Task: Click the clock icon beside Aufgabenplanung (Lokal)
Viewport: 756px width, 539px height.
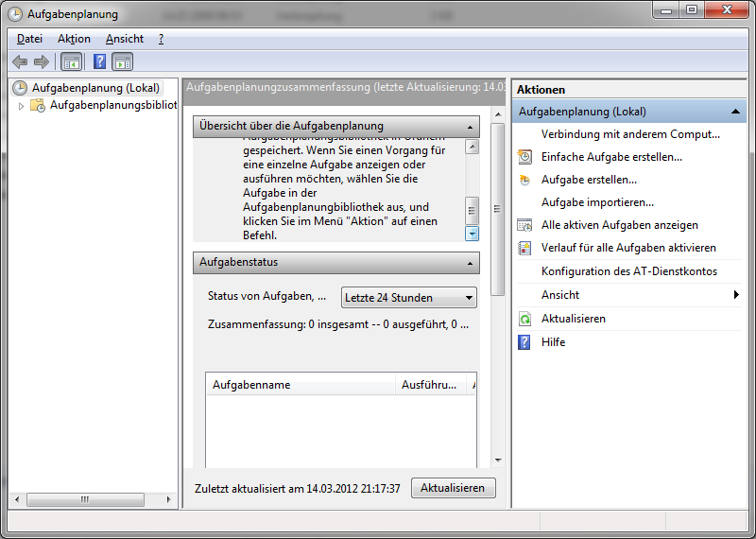Action: (x=20, y=88)
